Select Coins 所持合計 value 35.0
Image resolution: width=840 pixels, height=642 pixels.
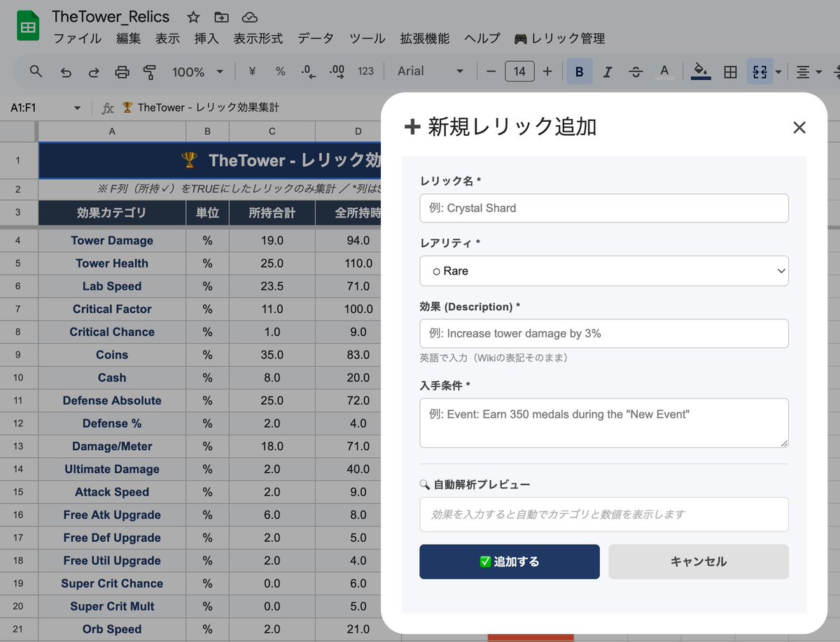tap(272, 355)
